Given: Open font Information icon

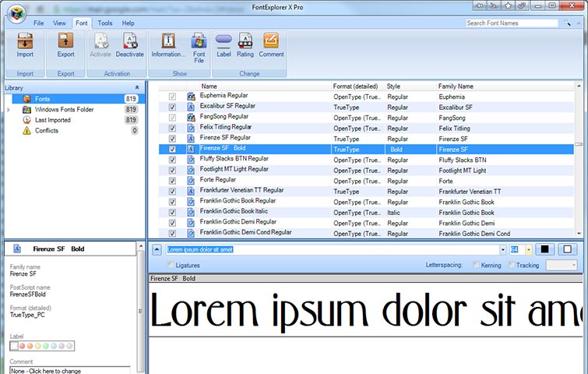Looking at the screenshot, I should coord(168,41).
